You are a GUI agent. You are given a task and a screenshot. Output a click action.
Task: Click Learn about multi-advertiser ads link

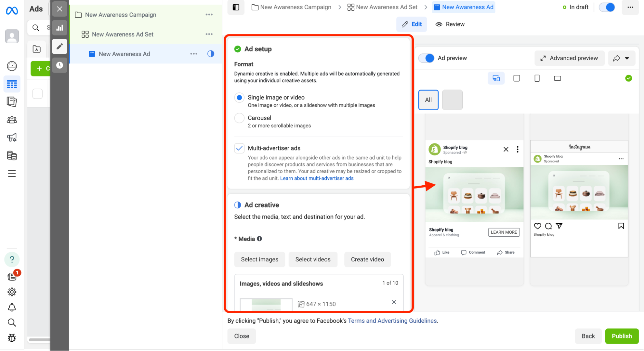click(317, 179)
